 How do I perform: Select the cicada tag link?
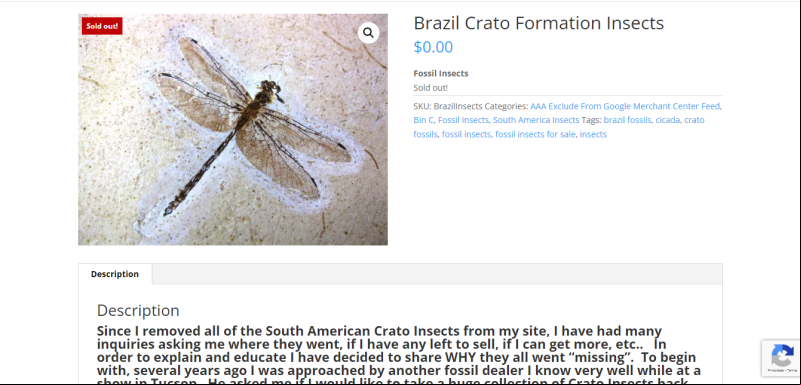pos(668,120)
